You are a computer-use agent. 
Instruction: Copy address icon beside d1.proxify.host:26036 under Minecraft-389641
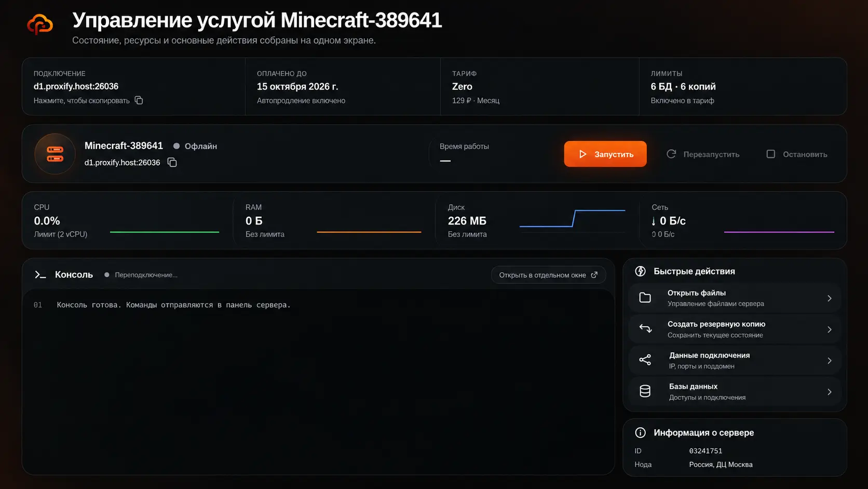click(172, 163)
